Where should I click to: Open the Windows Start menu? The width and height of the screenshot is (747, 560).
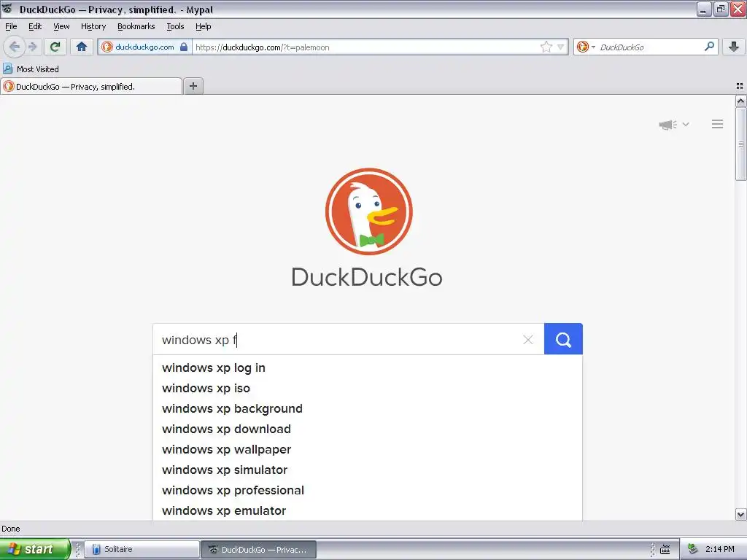34,549
